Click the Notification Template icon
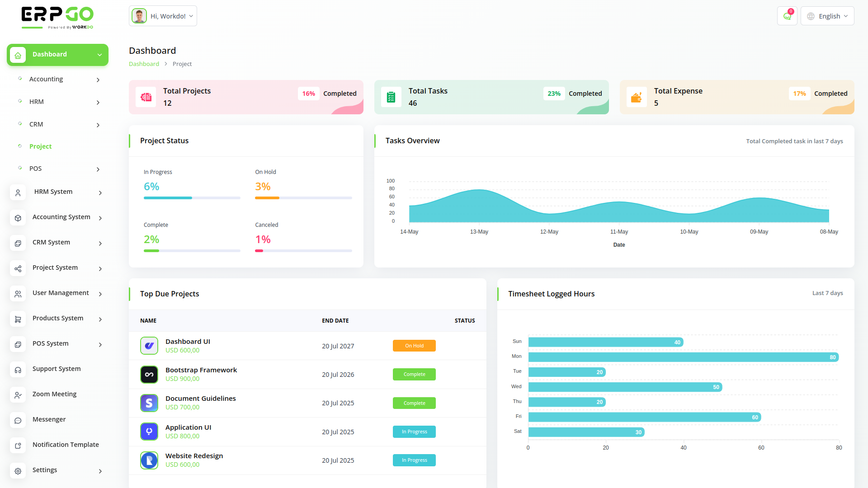Screen dimensions: 868x488 (x=18, y=446)
